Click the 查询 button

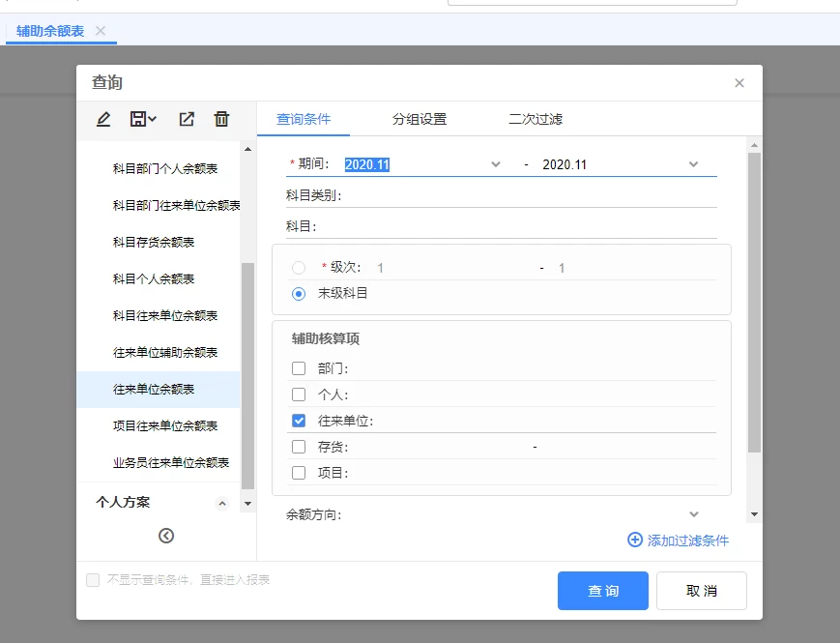603,591
